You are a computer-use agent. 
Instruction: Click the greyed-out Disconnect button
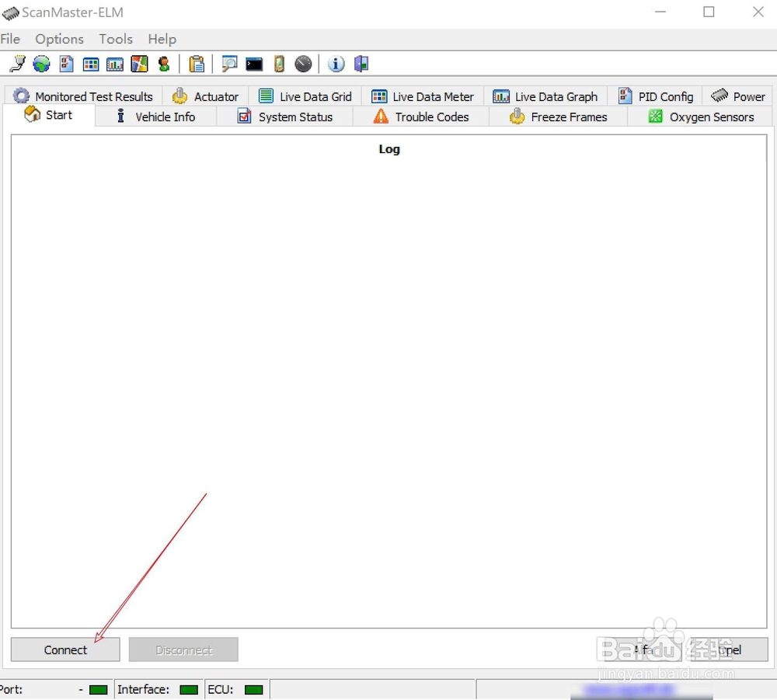point(183,650)
